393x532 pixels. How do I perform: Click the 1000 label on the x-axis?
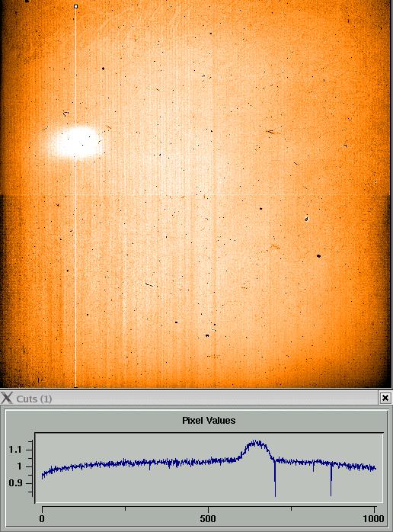pyautogui.click(x=373, y=518)
